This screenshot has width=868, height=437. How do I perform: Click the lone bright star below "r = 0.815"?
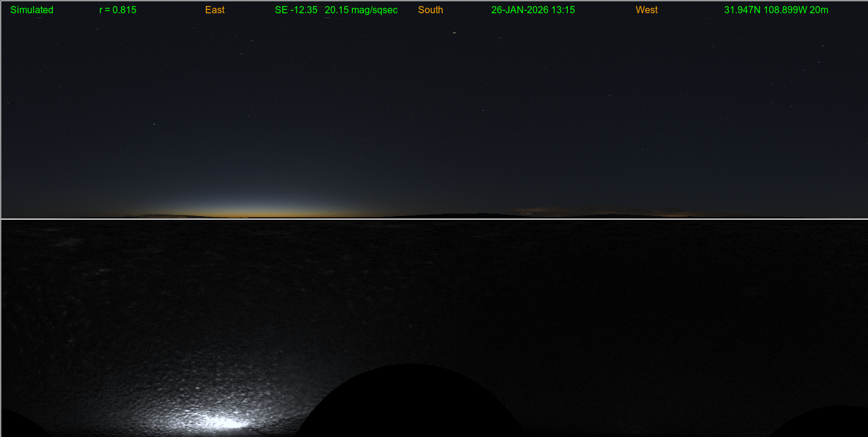pyautogui.click(x=154, y=125)
